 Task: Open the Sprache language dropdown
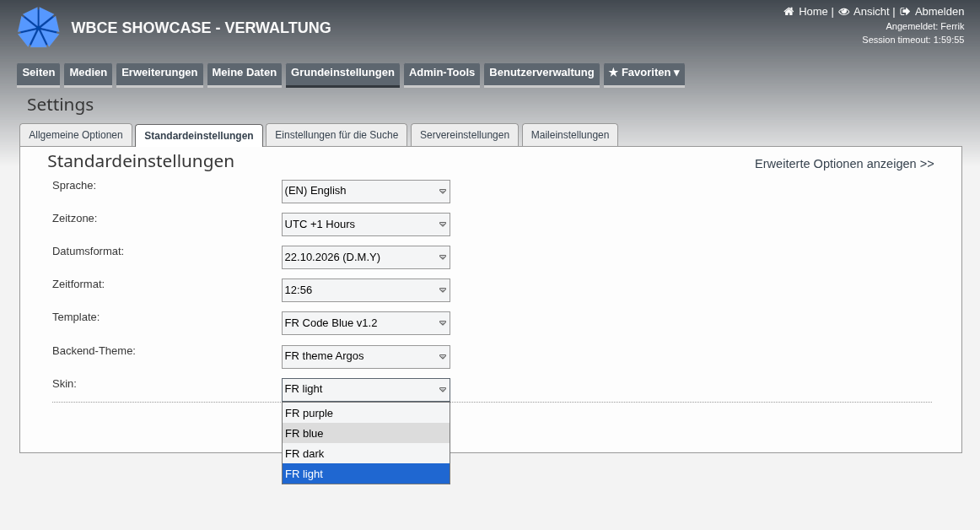(x=366, y=192)
